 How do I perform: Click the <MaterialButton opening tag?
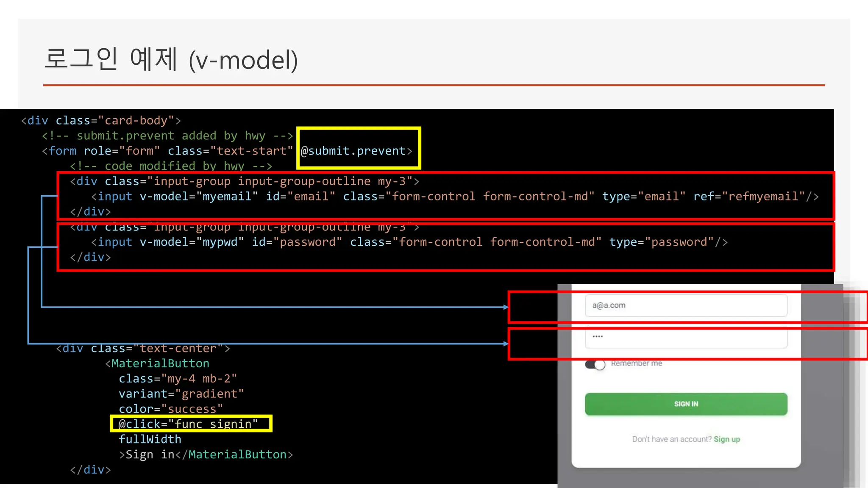(157, 363)
